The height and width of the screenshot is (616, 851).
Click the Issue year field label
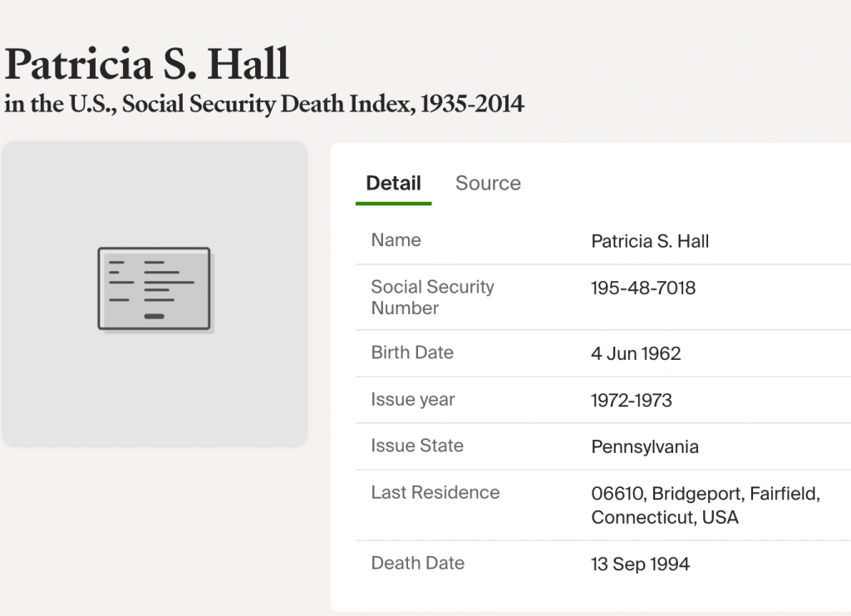coord(413,399)
